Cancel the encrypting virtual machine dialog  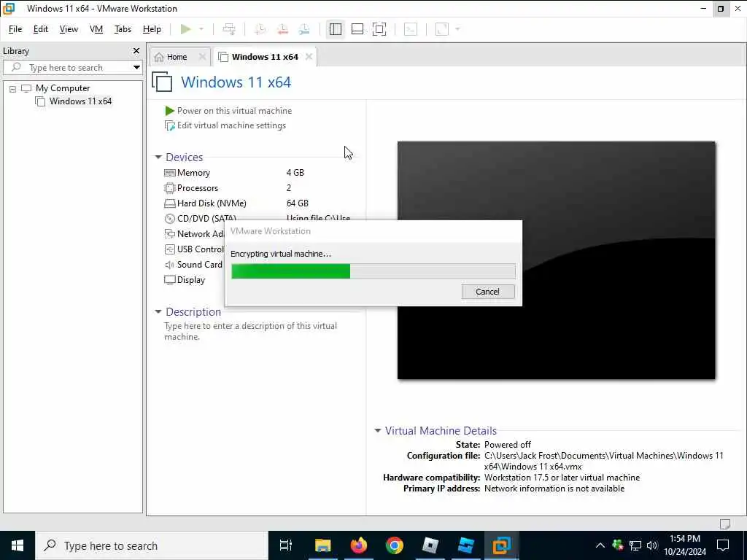point(488,292)
